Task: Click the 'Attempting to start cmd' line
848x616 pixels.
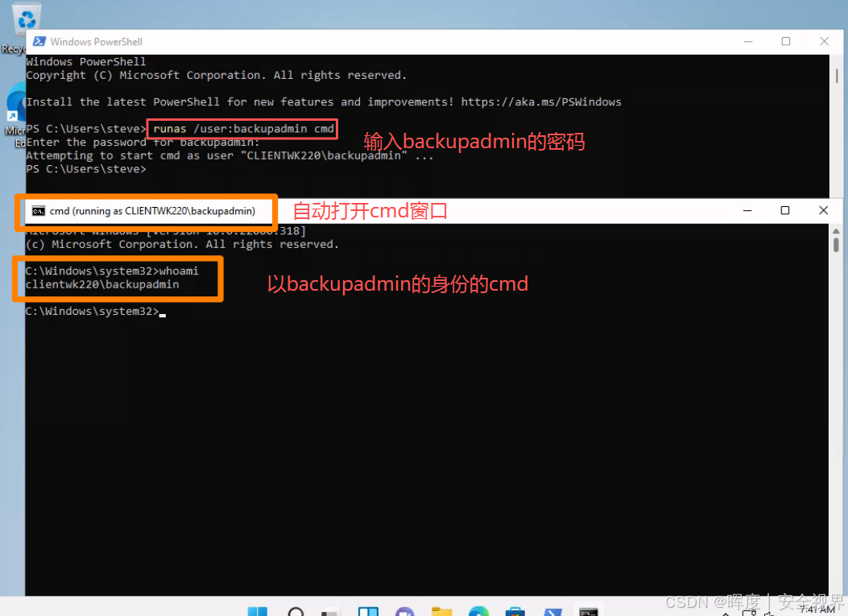Action: (x=230, y=155)
